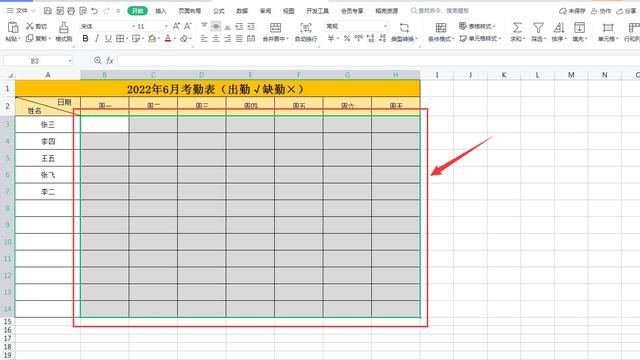
Task: Switch to the View tab
Action: click(x=289, y=11)
